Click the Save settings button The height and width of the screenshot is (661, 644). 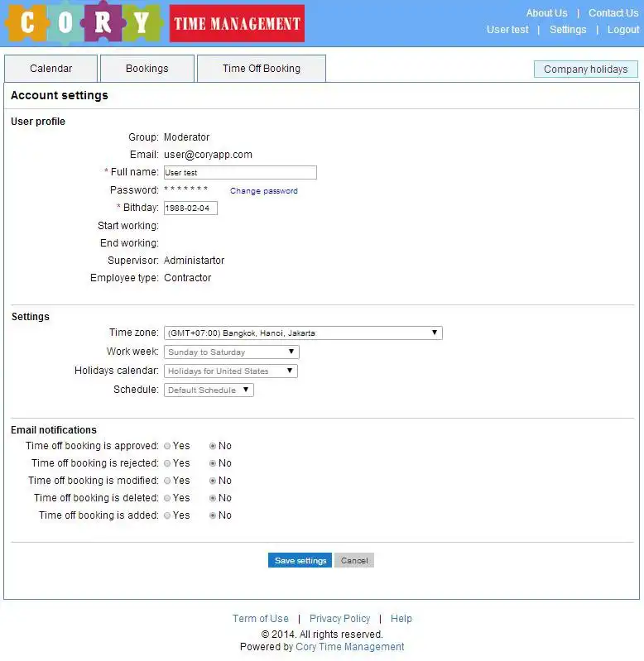coord(300,560)
